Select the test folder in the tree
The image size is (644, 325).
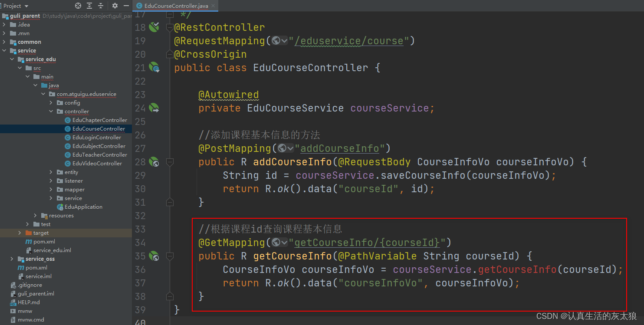pos(46,224)
